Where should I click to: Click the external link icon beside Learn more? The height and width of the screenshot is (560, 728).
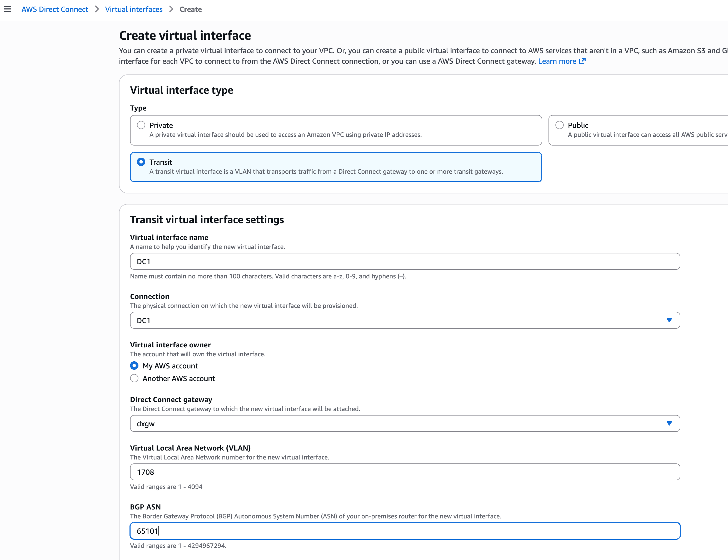[582, 61]
